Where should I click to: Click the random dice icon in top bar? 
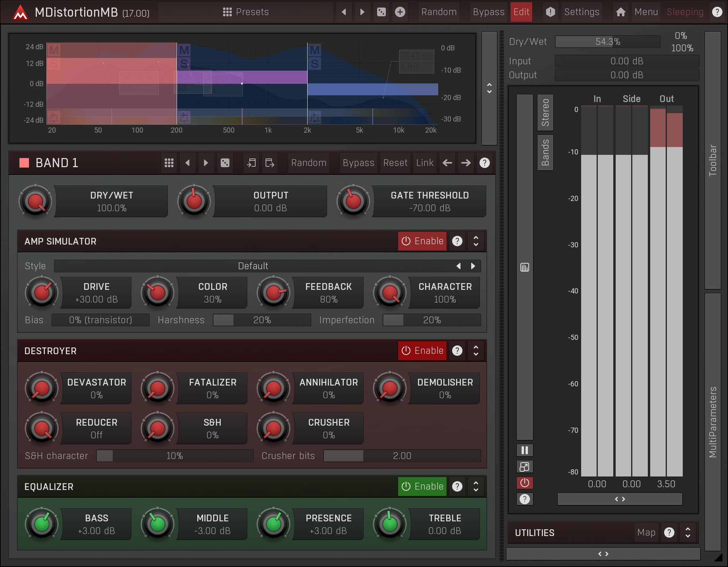click(381, 12)
